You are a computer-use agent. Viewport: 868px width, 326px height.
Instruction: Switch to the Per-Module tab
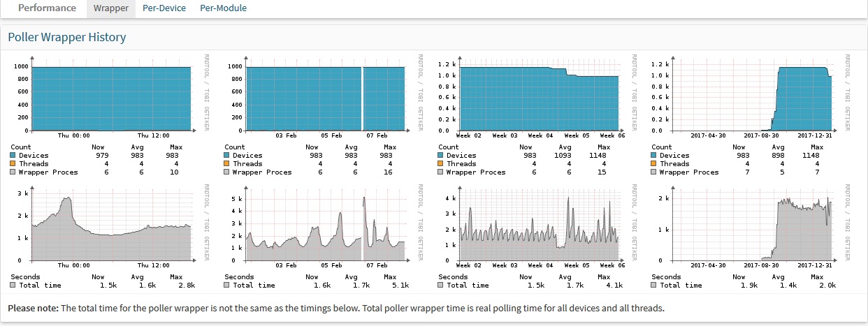click(x=223, y=8)
